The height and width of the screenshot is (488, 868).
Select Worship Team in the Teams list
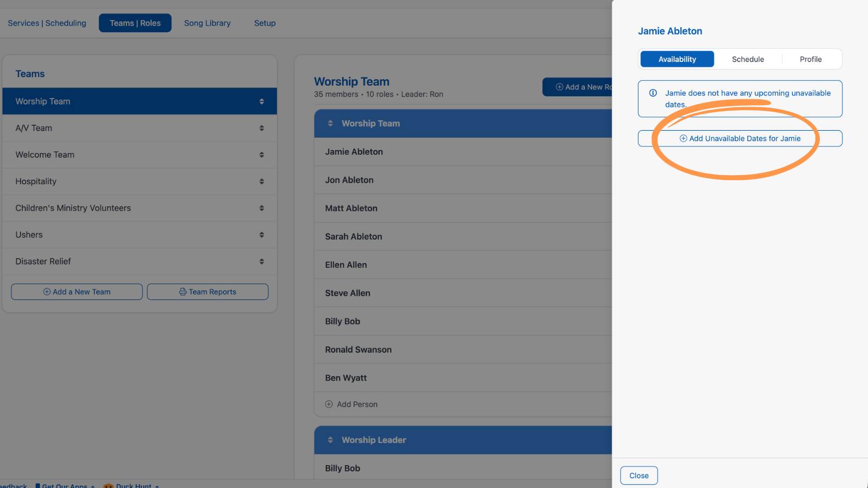pyautogui.click(x=139, y=101)
